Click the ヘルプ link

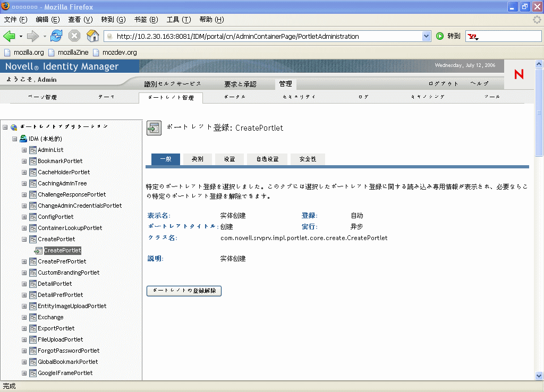(479, 83)
